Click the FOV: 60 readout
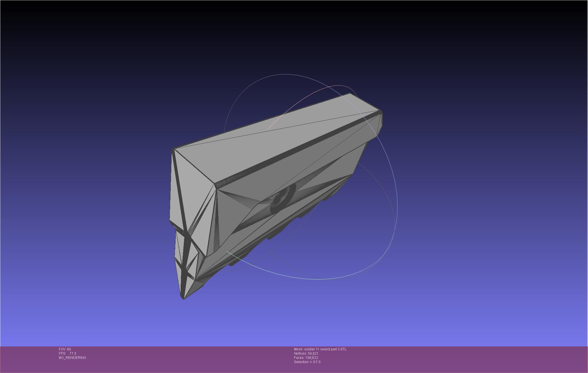The width and height of the screenshot is (588, 373). click(65, 349)
